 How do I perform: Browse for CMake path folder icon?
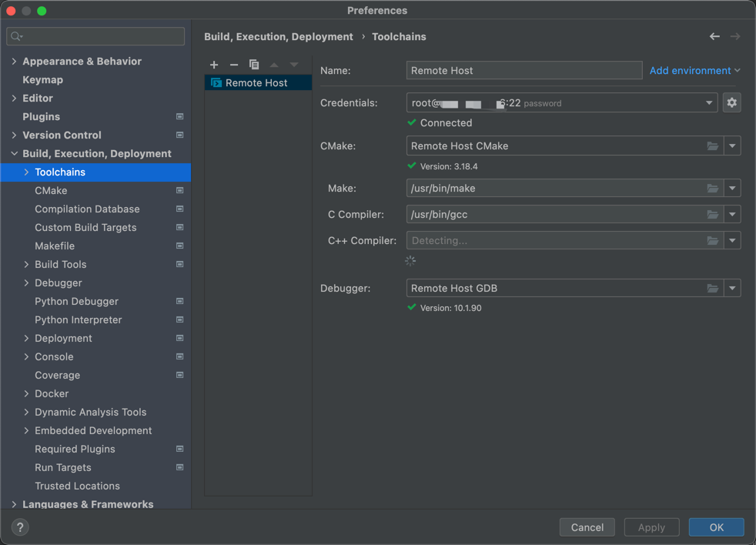[x=713, y=146]
